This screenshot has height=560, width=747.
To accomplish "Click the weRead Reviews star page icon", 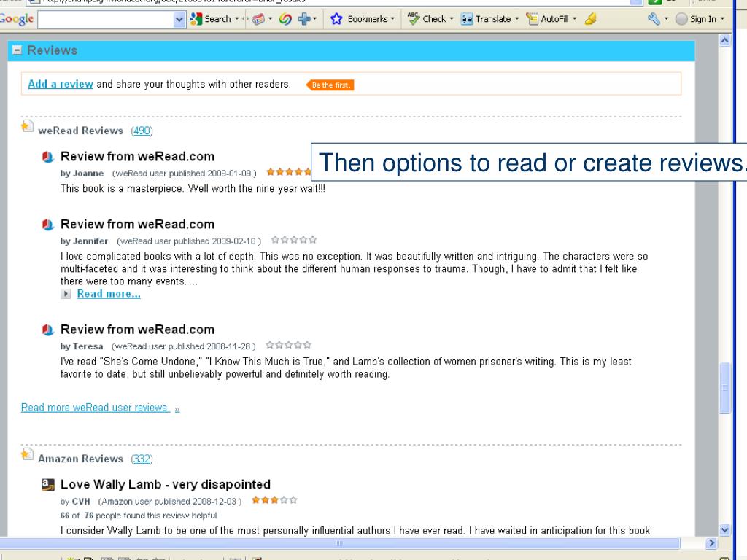I will (27, 127).
